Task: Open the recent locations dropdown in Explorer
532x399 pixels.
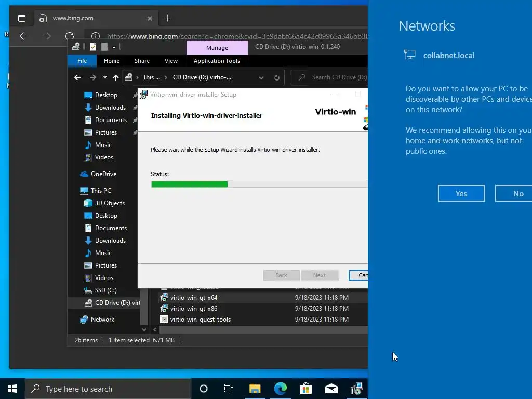Action: (105, 77)
